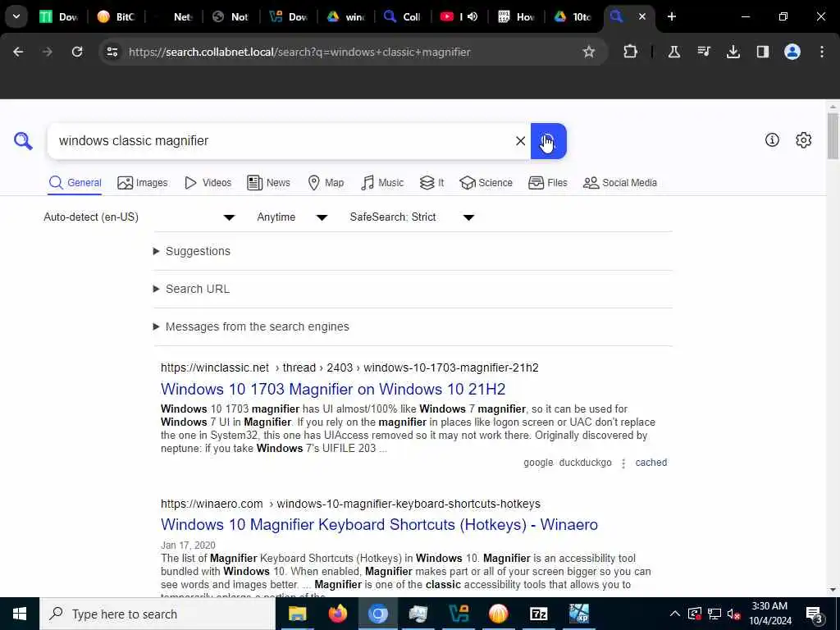Go back to the previous page
840x630 pixels.
pos(18,52)
